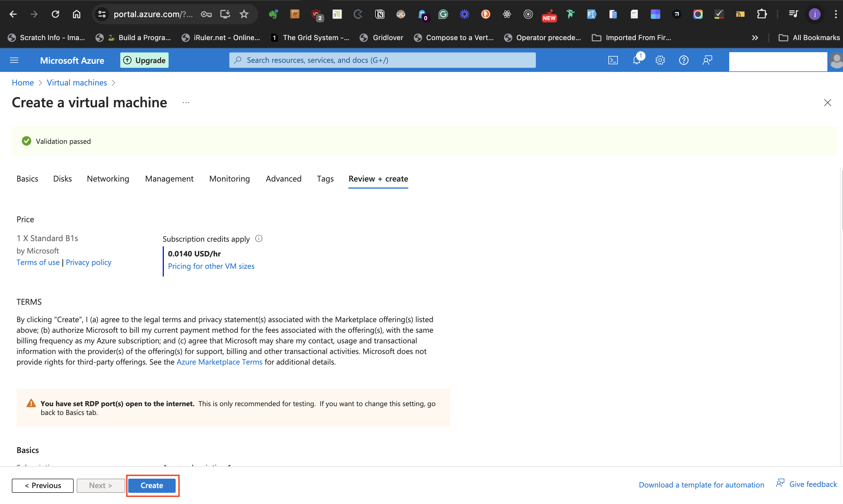The height and width of the screenshot is (504, 843).
Task: Switch to the Networking tab
Action: (x=108, y=179)
